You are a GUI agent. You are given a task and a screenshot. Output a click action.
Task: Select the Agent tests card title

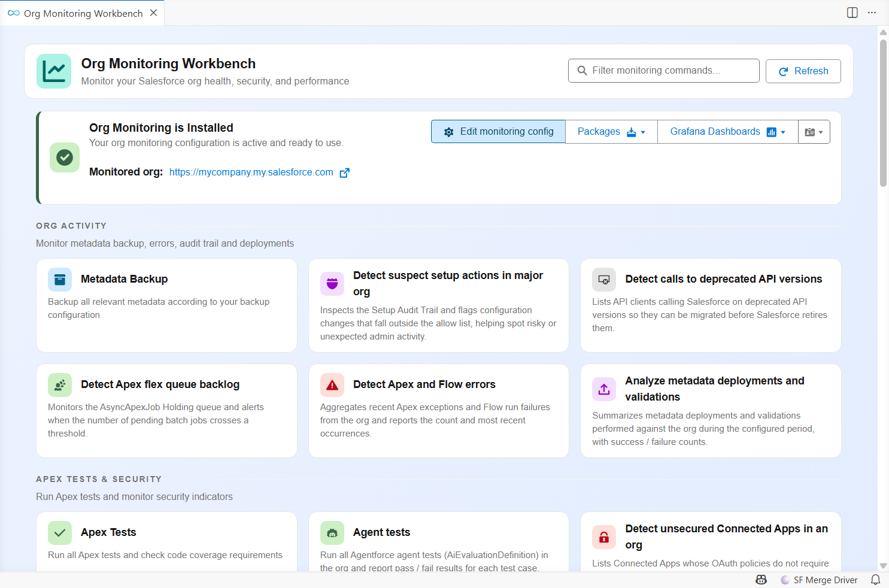point(381,532)
